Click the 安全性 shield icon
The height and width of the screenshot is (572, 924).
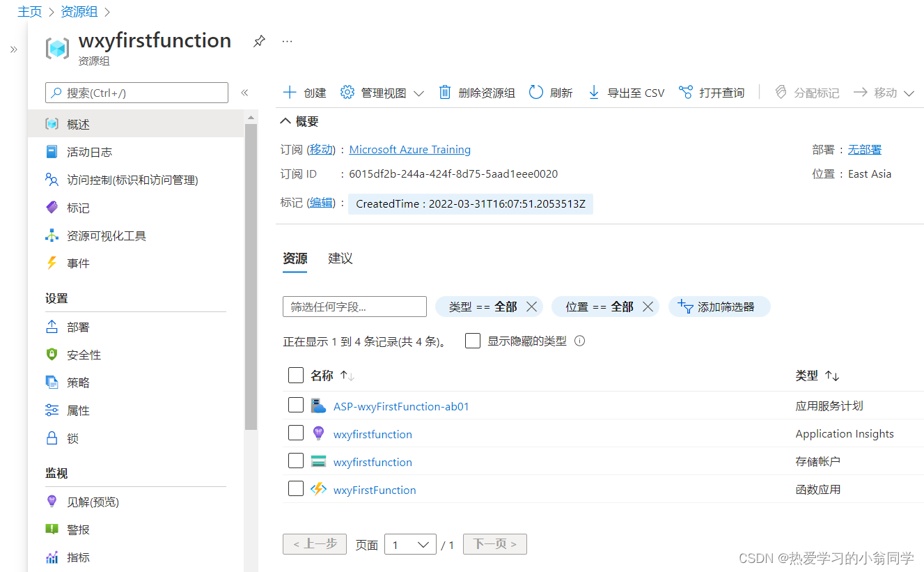(x=52, y=355)
